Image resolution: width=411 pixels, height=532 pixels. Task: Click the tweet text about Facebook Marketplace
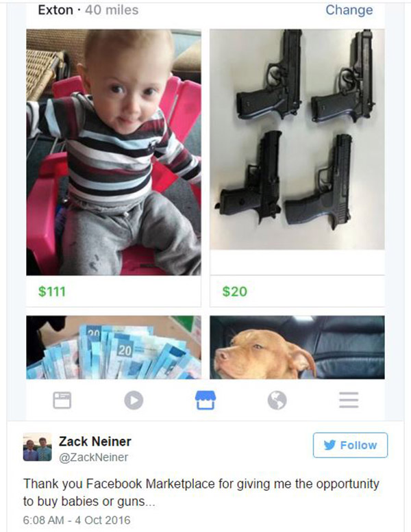[201, 492]
